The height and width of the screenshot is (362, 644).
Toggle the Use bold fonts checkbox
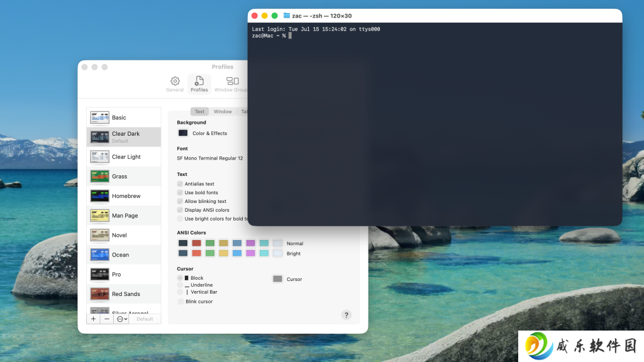coord(180,192)
